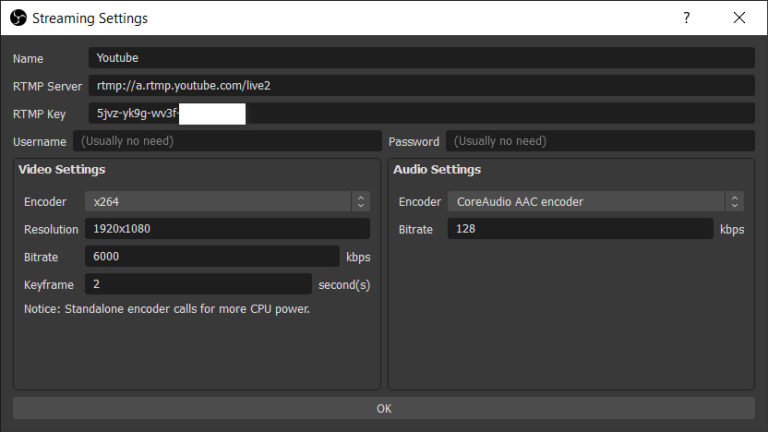Screen dimensions: 768x432
Task: Click the Audio Settings group heading
Action: 437,170
